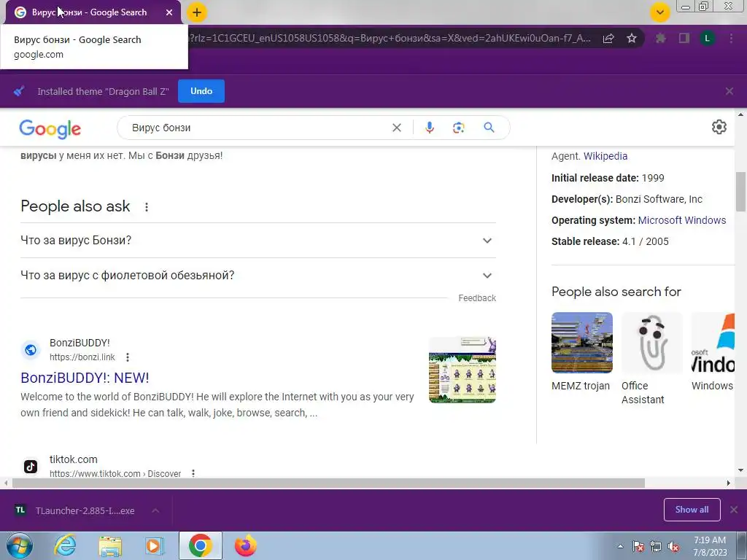Start voice search with microphone icon

tap(430, 128)
